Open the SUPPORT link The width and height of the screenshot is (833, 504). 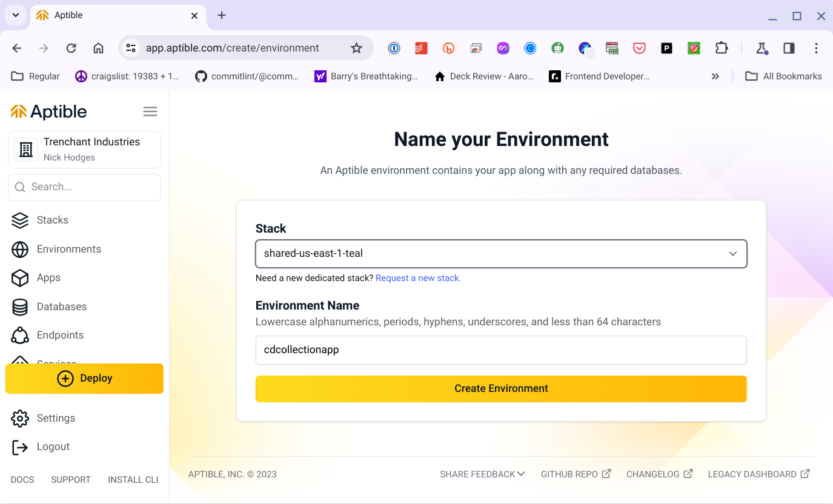[71, 480]
